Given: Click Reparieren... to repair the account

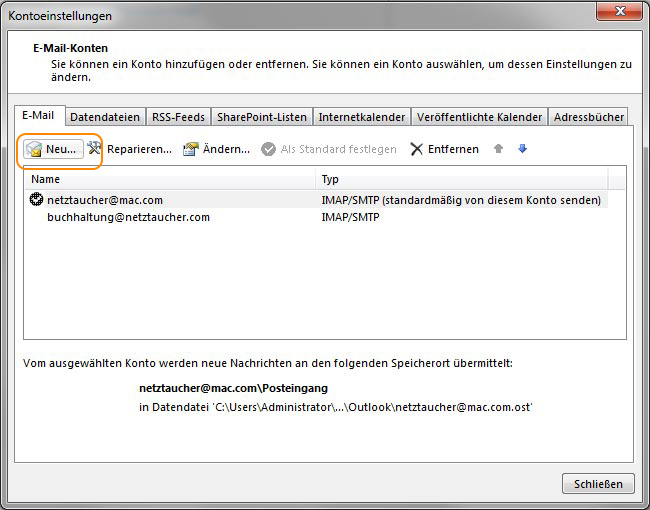Looking at the screenshot, I should (x=129, y=149).
